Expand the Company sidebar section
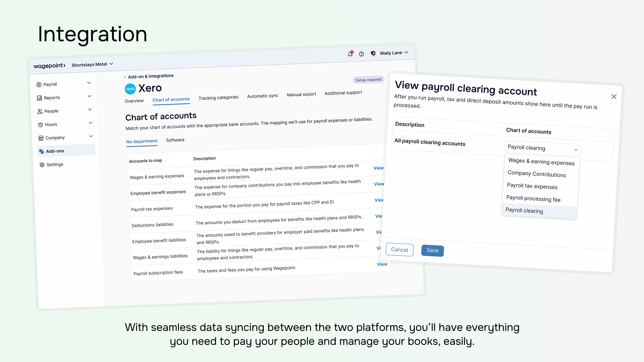This screenshot has width=644, height=362. (x=91, y=136)
